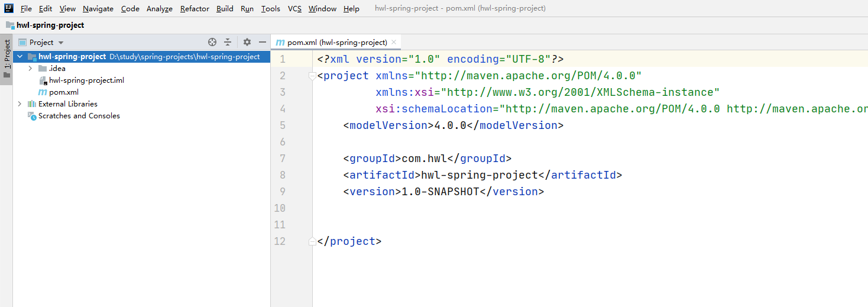868x307 pixels.
Task: Click the hwl-spring-project.iml file icon
Action: [x=43, y=80]
